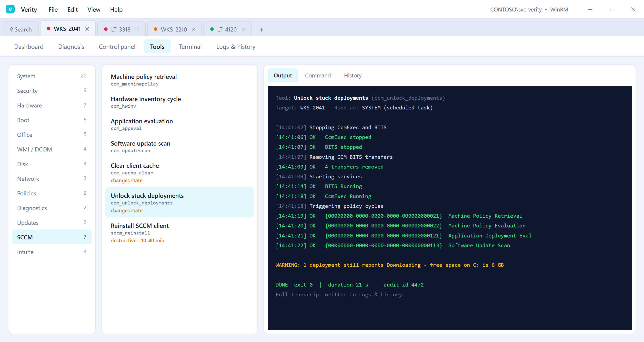Image resolution: width=644 pixels, height=342 pixels.
Task: Open the Control panel section
Action: (117, 47)
